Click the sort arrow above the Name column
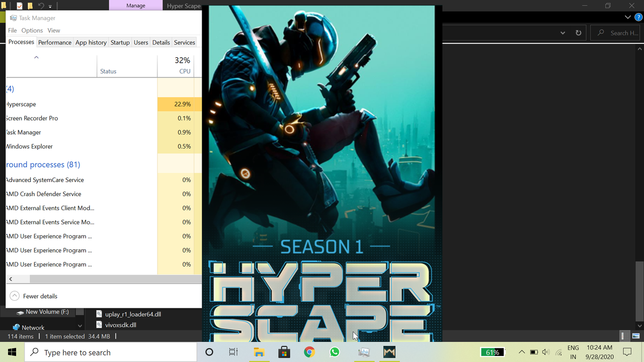644x362 pixels. pyautogui.click(x=36, y=57)
